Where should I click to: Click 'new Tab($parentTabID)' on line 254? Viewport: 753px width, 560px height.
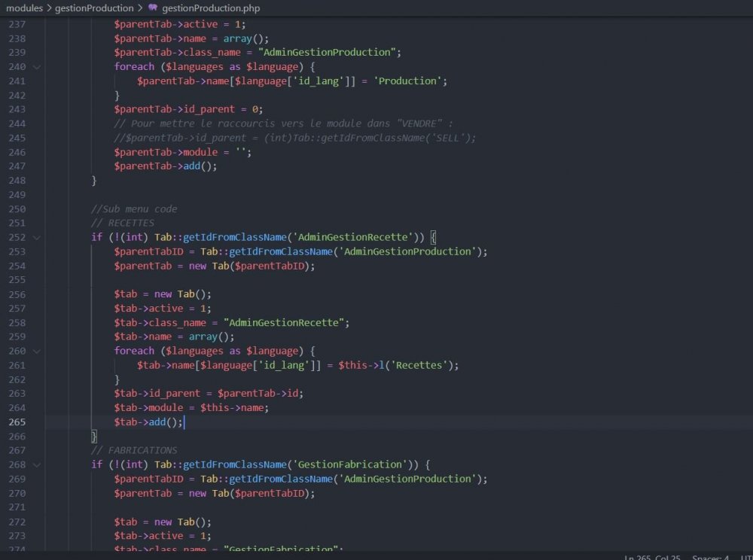tap(248, 266)
